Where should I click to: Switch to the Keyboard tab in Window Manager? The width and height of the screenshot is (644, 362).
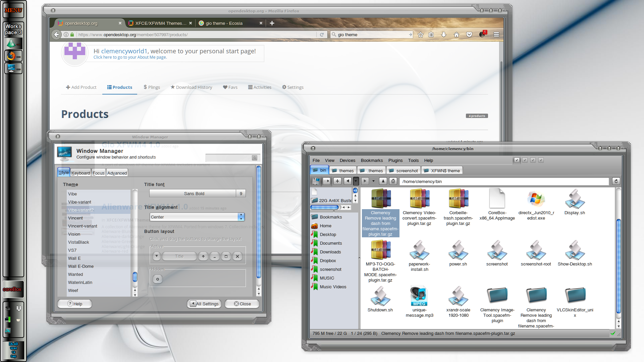click(80, 173)
